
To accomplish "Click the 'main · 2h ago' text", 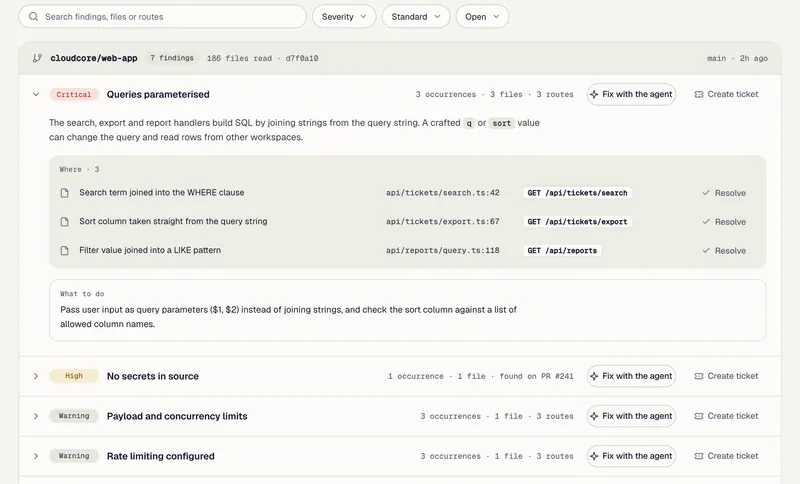I will (737, 58).
